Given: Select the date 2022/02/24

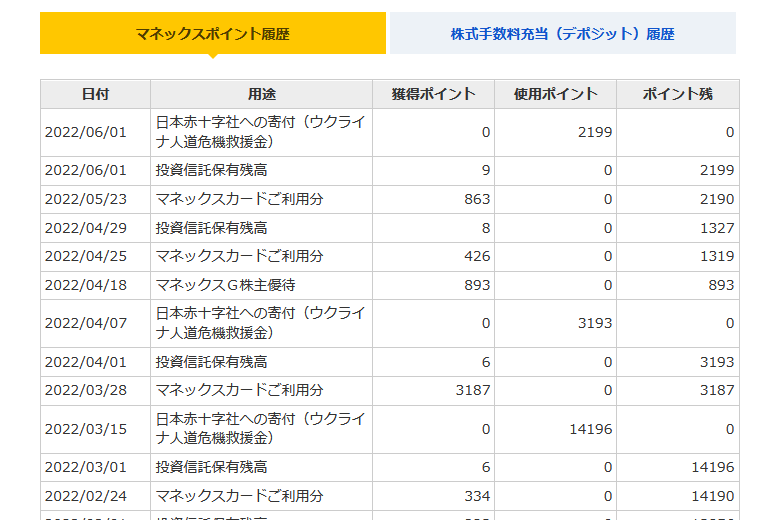Looking at the screenshot, I should (86, 496).
